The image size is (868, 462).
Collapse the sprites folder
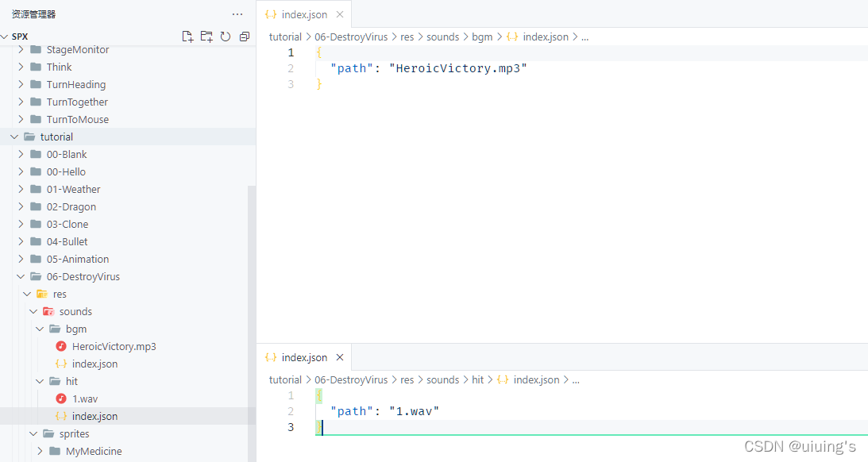click(x=128, y=433)
